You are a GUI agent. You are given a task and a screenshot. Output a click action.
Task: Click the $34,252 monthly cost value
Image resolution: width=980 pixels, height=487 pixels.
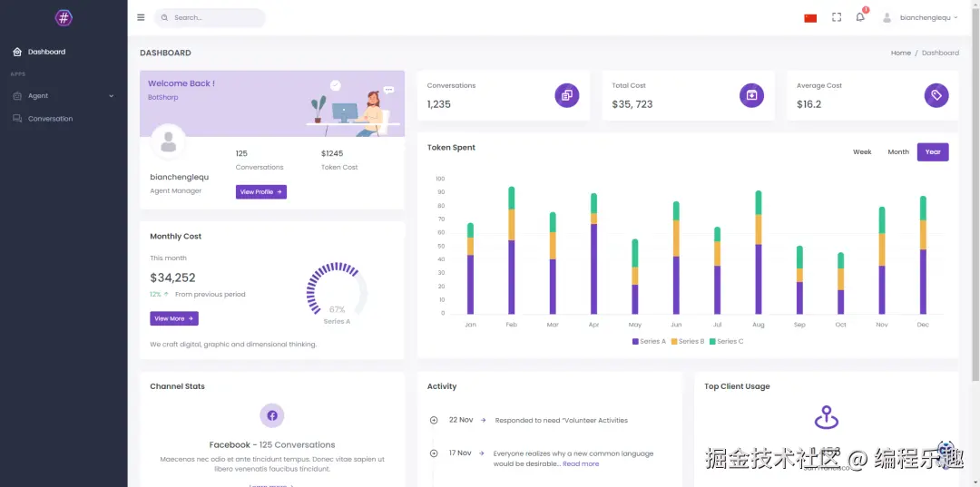tap(172, 278)
